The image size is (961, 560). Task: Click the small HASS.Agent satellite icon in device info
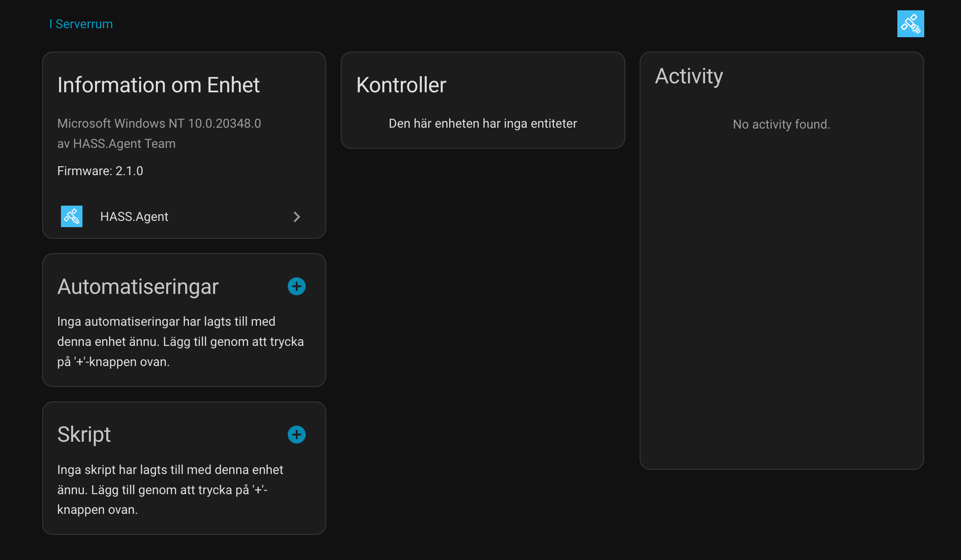(x=72, y=216)
